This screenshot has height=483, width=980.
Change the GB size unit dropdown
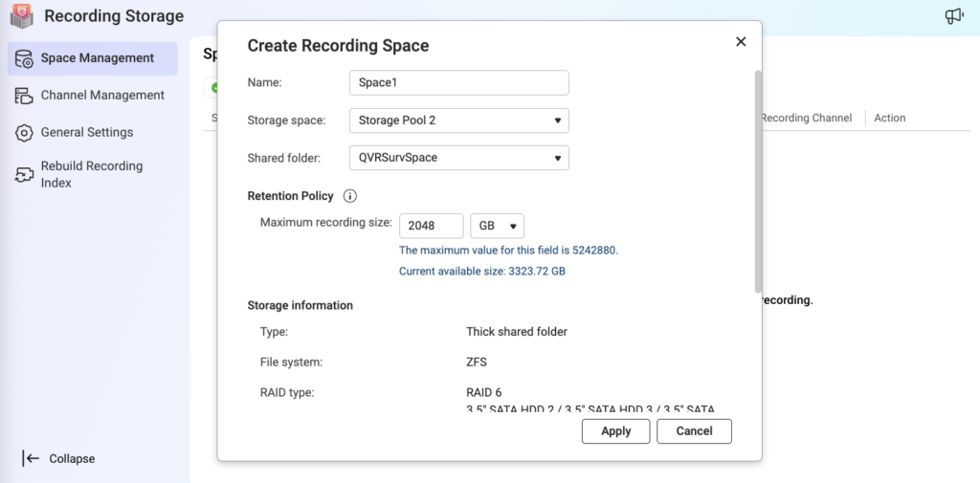click(x=498, y=226)
